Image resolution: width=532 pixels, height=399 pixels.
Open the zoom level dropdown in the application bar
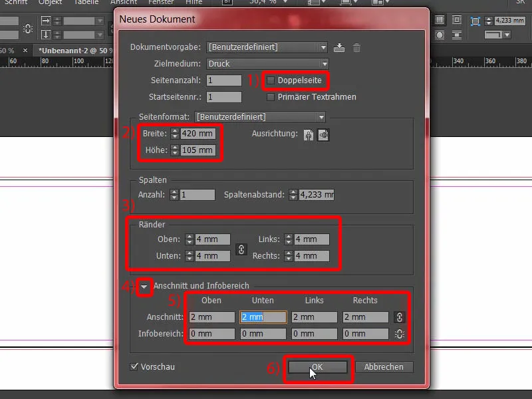pos(285,2)
